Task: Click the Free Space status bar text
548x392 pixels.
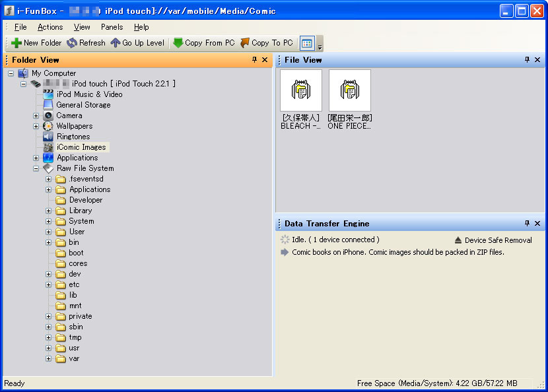Action: click(437, 383)
